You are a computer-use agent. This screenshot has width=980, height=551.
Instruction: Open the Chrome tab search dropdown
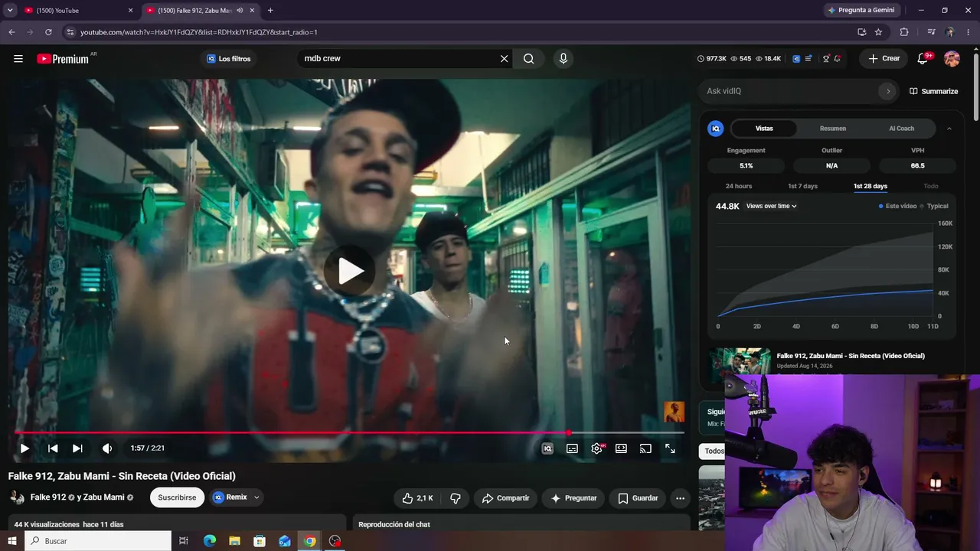pyautogui.click(x=10, y=10)
